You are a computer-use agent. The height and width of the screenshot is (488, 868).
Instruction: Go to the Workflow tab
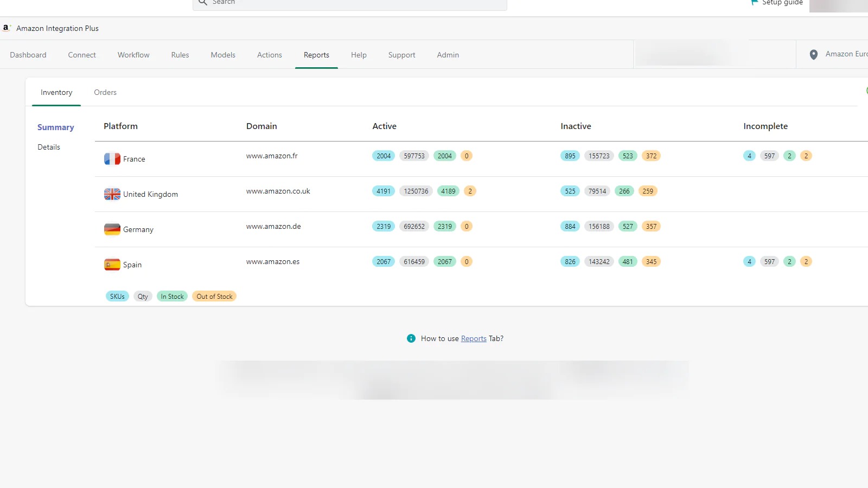coord(133,55)
